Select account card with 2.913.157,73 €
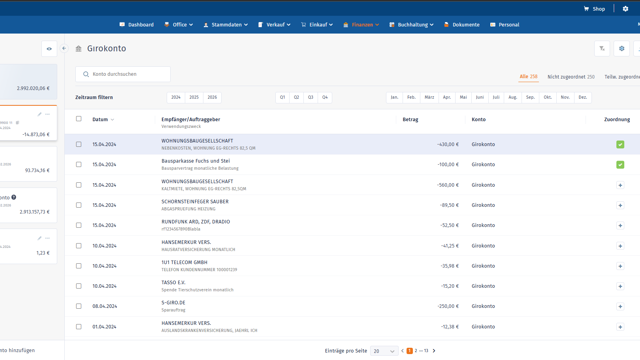Screen dimensions: 640x360 tap(28, 205)
